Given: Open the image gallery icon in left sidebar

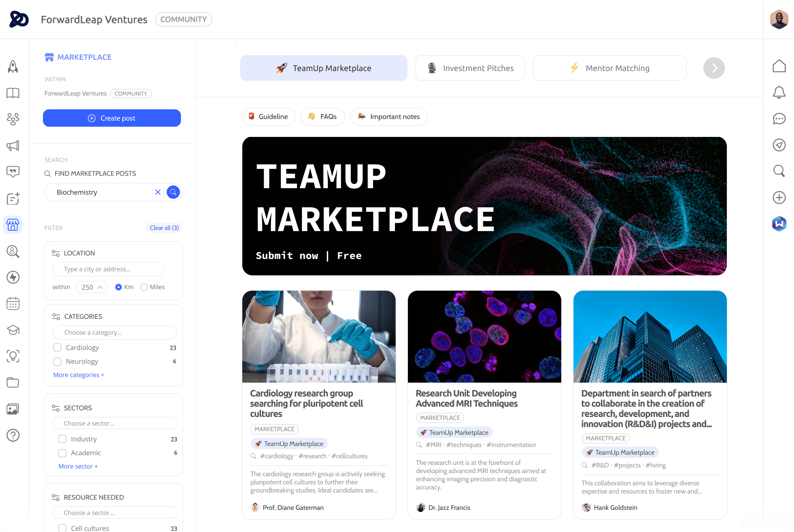Looking at the screenshot, I should 13,409.
